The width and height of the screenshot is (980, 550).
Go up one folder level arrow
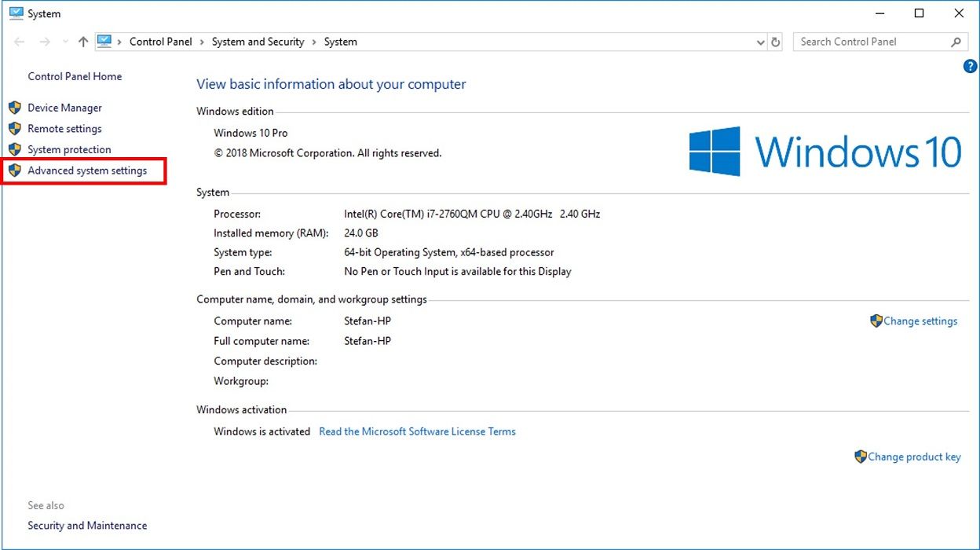click(83, 42)
